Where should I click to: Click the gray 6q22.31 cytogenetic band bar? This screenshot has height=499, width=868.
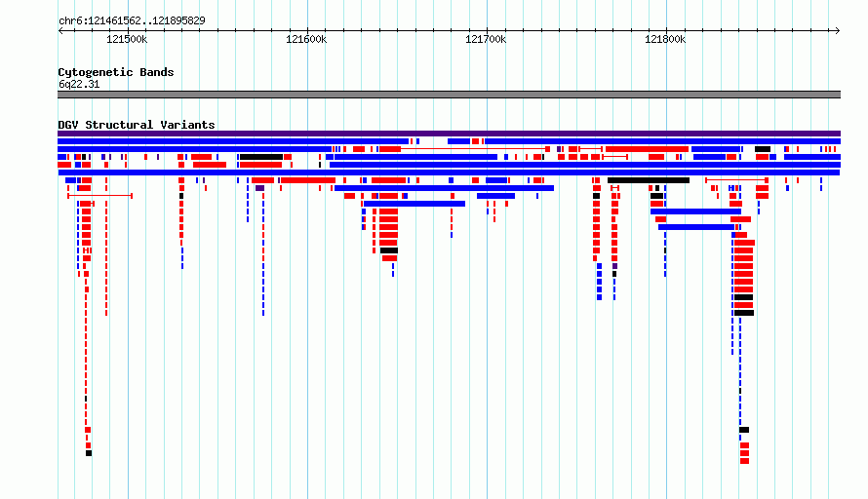pos(449,95)
